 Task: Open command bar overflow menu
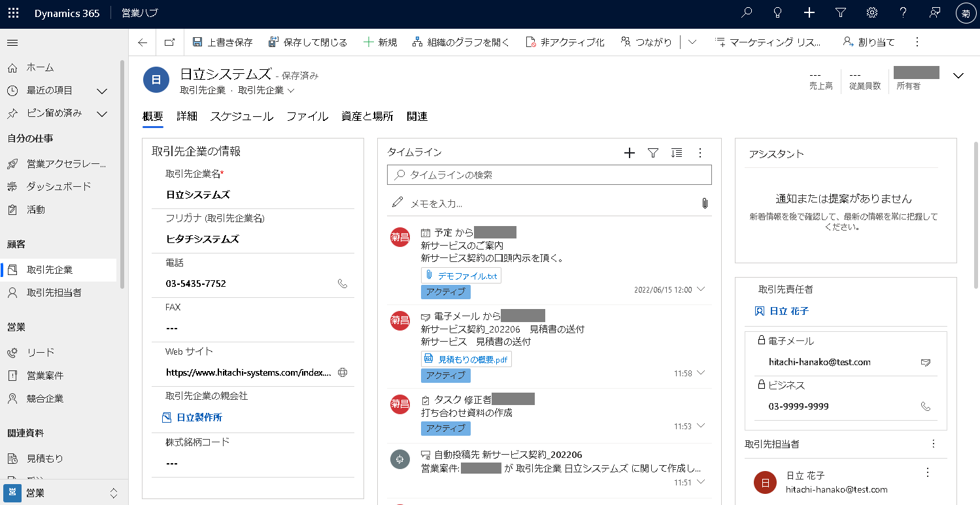pyautogui.click(x=917, y=42)
